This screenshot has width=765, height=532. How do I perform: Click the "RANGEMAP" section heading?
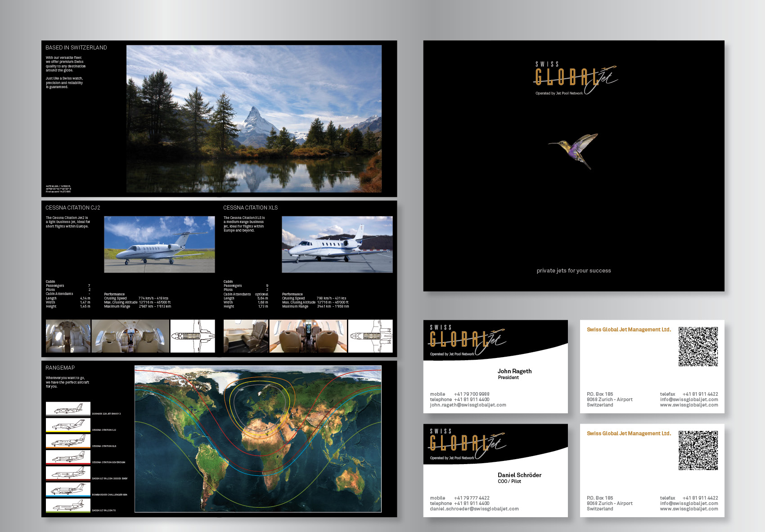pyautogui.click(x=60, y=368)
